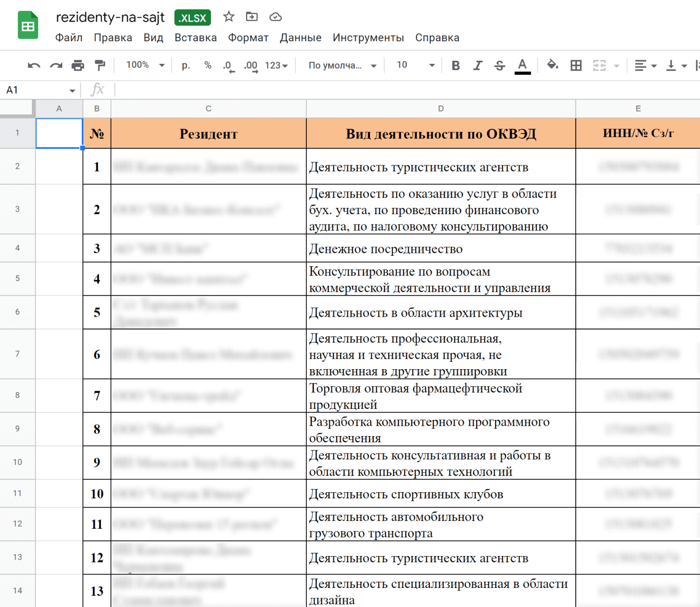700x607 pixels.
Task: Toggle bold formatting
Action: (x=456, y=65)
